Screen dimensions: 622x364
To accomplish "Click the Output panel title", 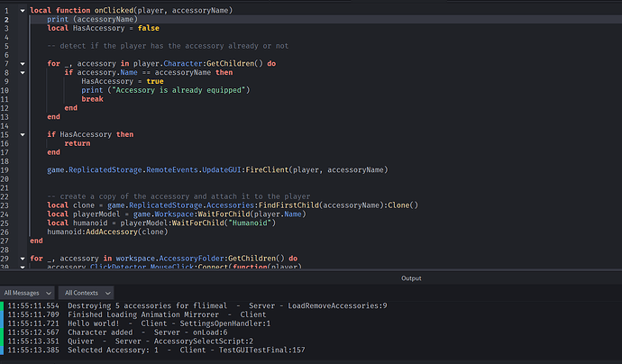I will click(x=411, y=278).
